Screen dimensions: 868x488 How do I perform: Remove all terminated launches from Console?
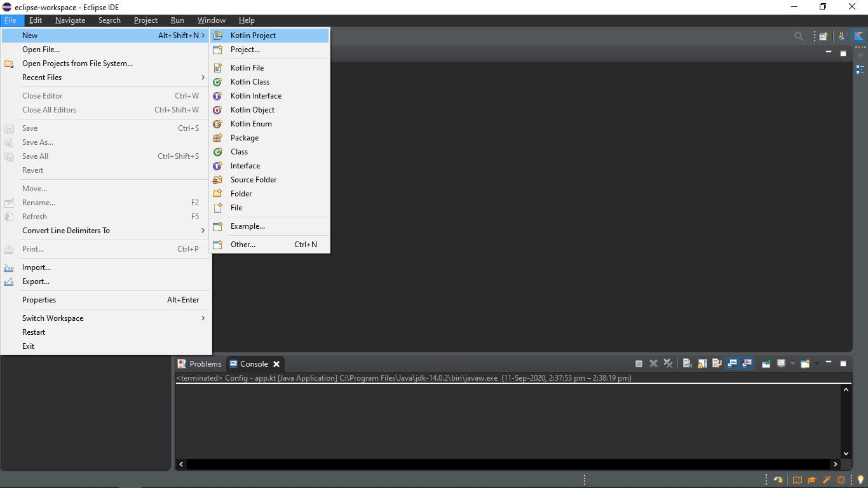tap(668, 363)
